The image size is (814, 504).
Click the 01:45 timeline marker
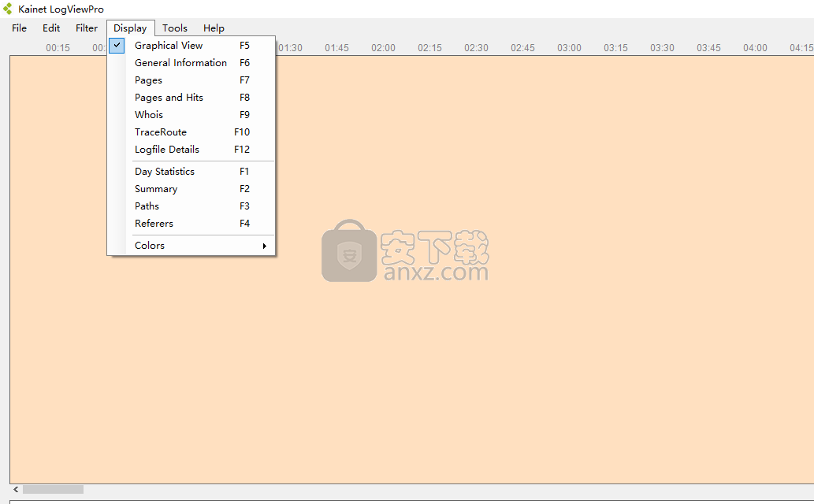point(336,48)
